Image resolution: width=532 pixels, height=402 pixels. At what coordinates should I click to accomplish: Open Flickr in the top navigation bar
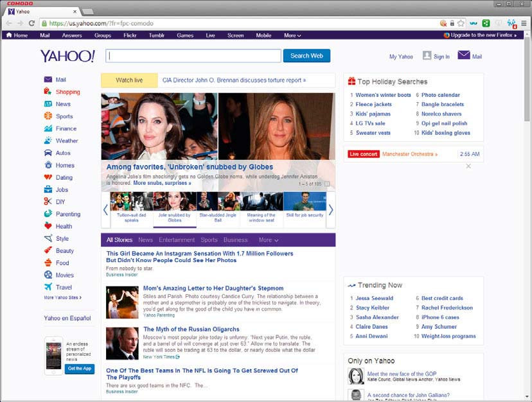(130, 35)
